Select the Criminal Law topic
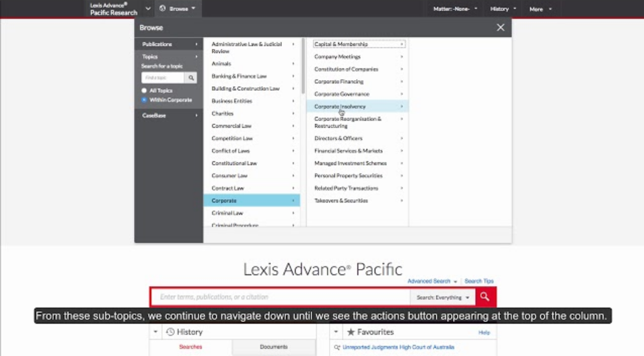644x356 pixels. [x=252, y=213]
